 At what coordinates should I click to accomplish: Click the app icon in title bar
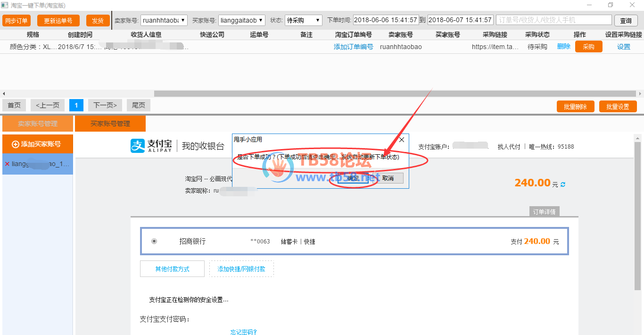(5, 5)
